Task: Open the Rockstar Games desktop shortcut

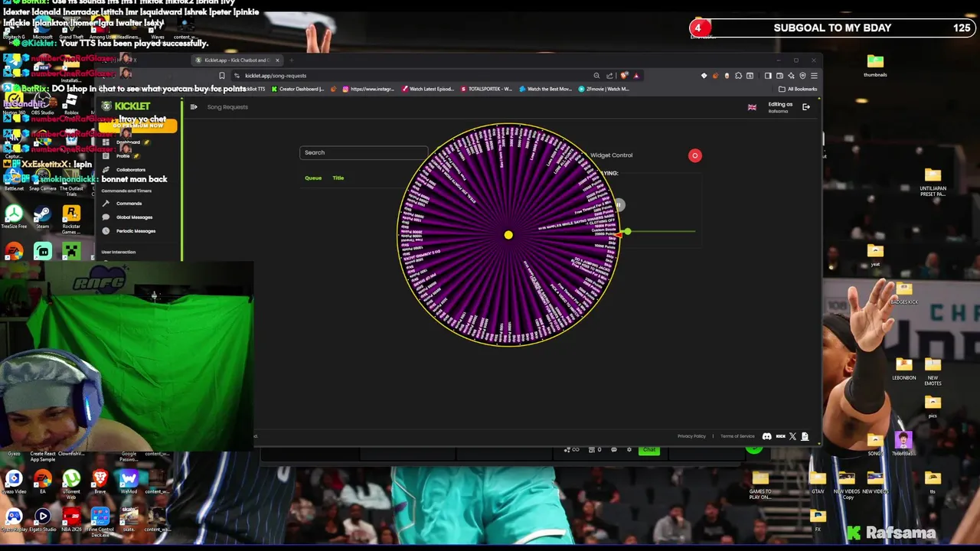Action: 71,218
